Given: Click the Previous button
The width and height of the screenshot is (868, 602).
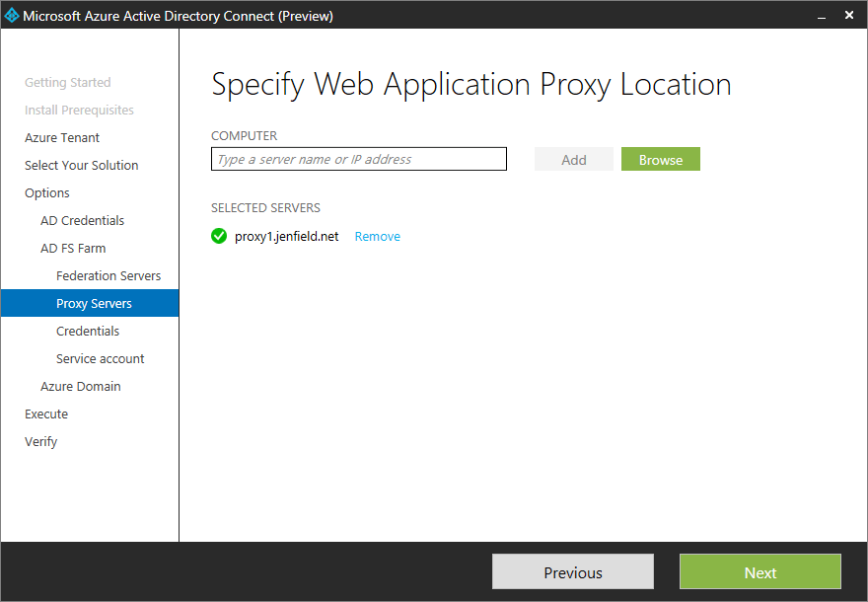Looking at the screenshot, I should point(573,572).
